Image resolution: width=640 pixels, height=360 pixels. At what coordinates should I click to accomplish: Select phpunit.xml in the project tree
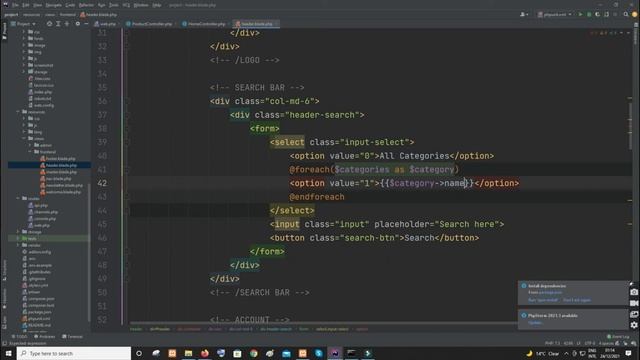click(x=36, y=318)
